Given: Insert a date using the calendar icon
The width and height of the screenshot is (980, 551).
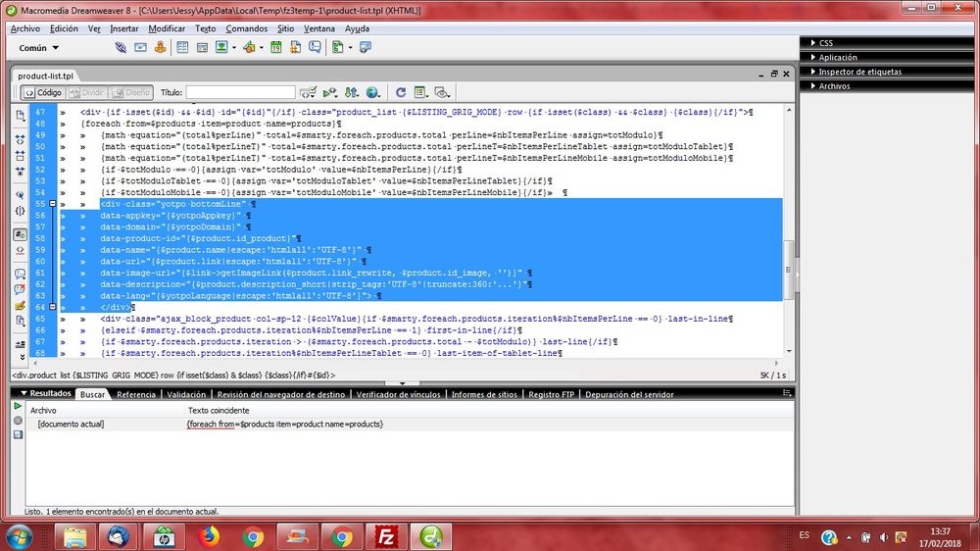Looking at the screenshot, I should point(275,47).
